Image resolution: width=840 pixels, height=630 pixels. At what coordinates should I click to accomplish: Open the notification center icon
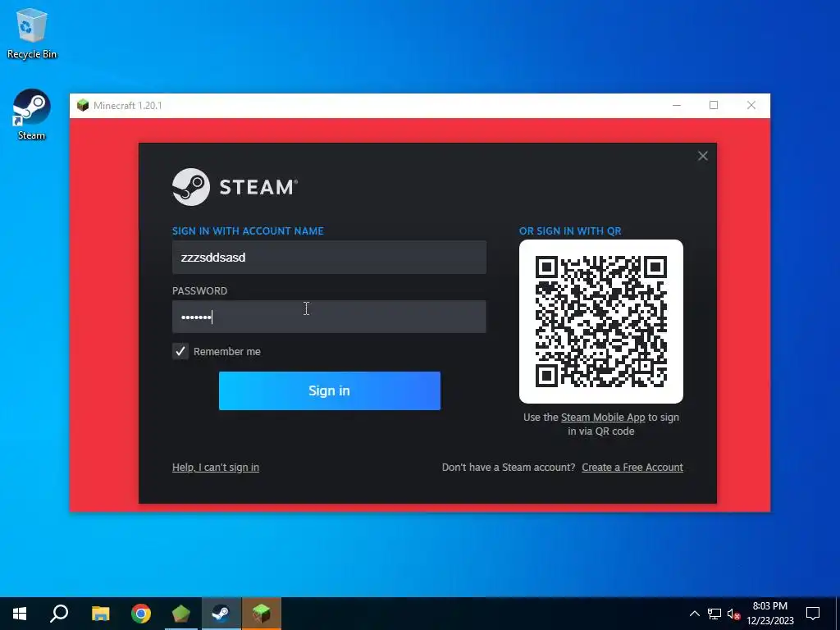tap(813, 614)
